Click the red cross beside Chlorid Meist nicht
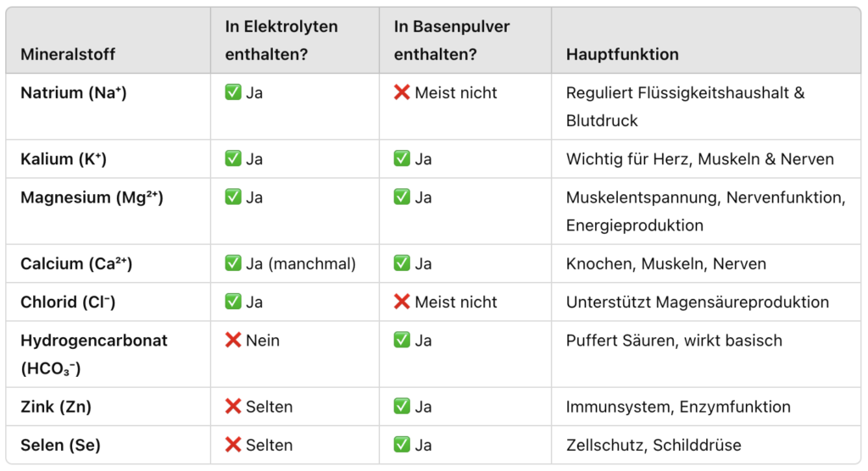 coord(402,302)
